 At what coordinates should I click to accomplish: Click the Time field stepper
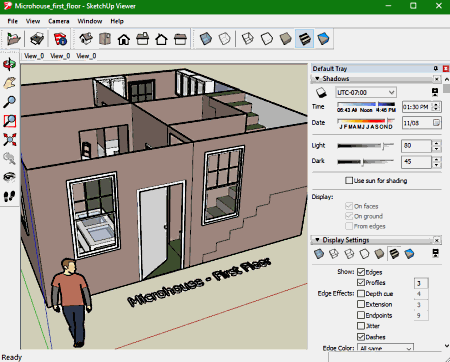point(436,107)
